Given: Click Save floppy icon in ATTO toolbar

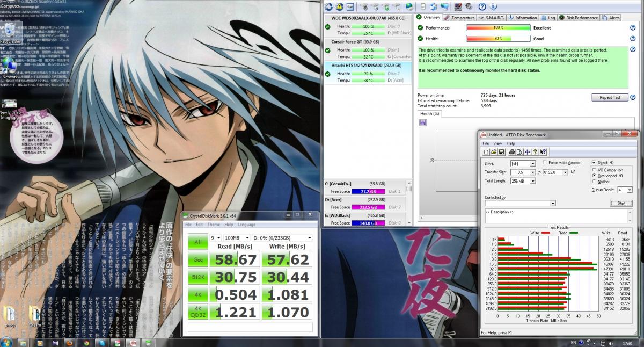Looking at the screenshot, I should click(x=501, y=152).
